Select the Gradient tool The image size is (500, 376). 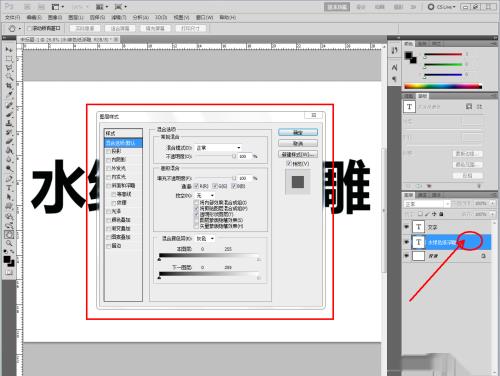[9, 150]
